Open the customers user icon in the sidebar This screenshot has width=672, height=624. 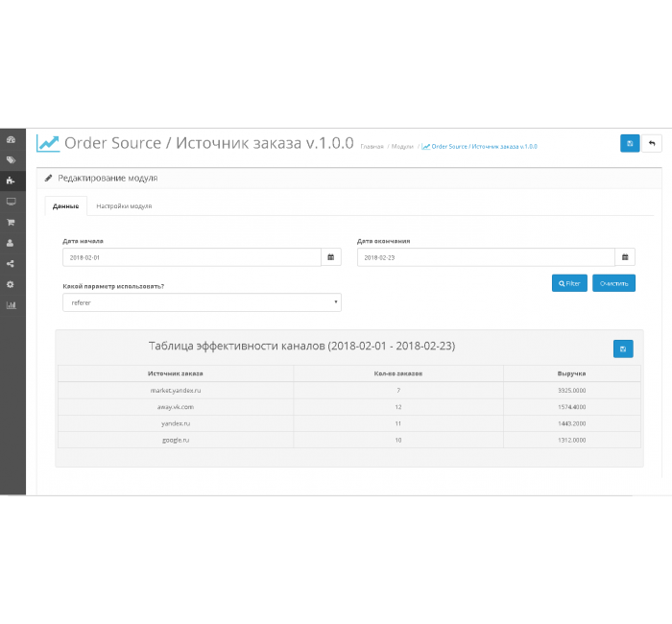tap(11, 243)
